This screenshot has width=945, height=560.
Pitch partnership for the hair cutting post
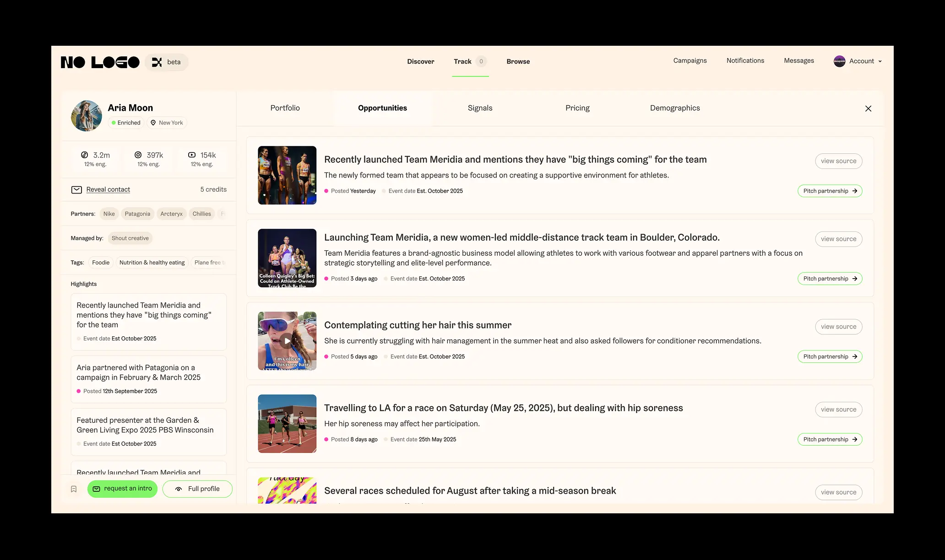pyautogui.click(x=830, y=356)
